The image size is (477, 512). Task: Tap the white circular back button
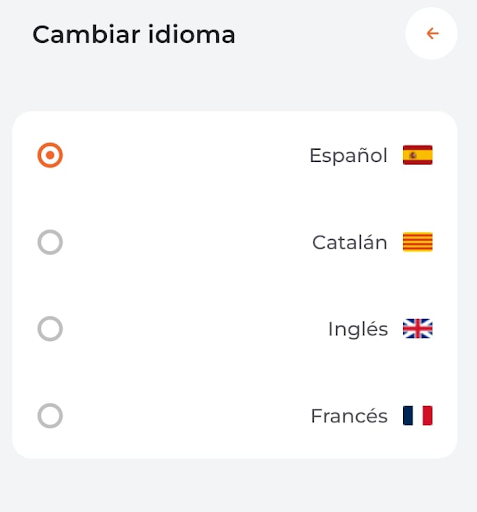tap(431, 33)
